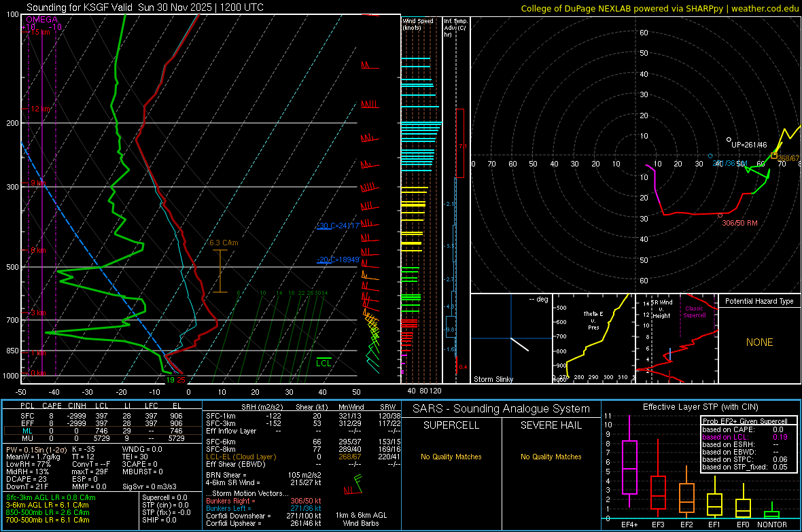Click 'No Quality Matches' under SEVERE HAIL
This screenshot has height=532, width=802.
[551, 457]
